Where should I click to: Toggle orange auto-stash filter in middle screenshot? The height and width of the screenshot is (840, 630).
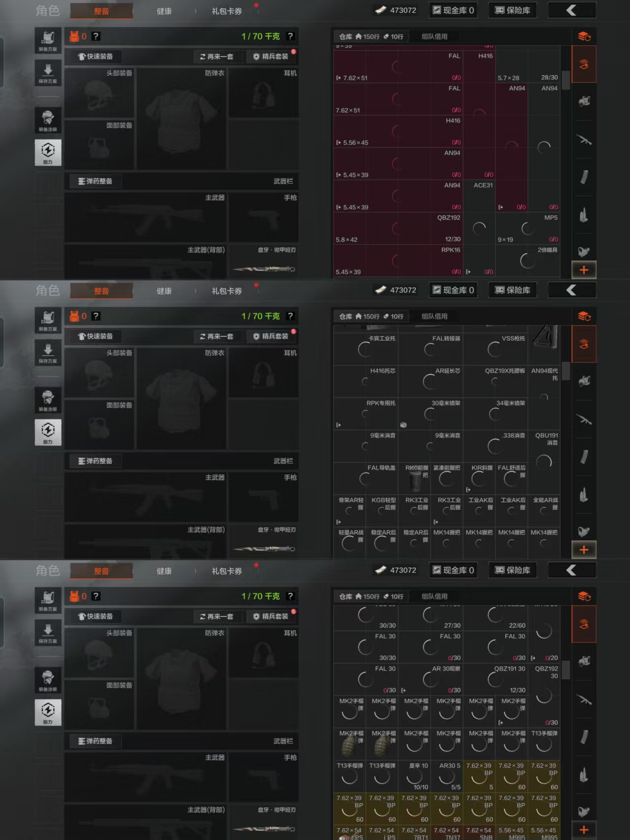(x=584, y=344)
